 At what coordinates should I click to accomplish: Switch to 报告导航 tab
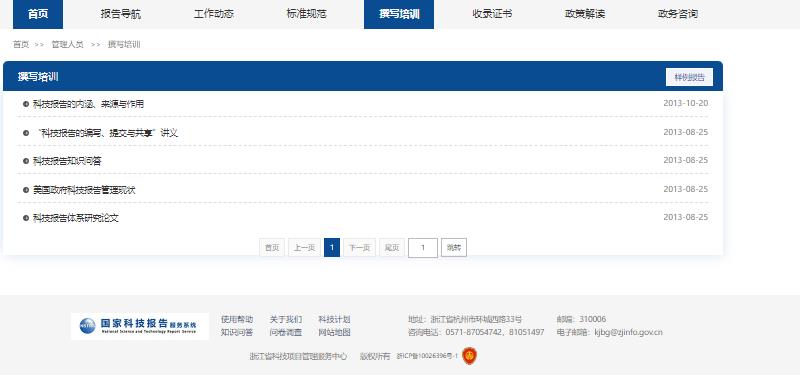coord(121,14)
